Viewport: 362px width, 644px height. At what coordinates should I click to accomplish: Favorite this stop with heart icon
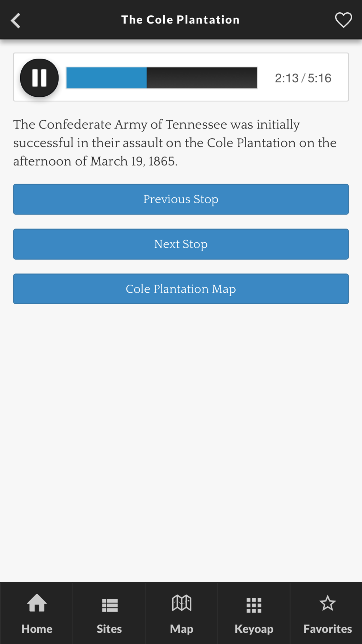(x=343, y=20)
